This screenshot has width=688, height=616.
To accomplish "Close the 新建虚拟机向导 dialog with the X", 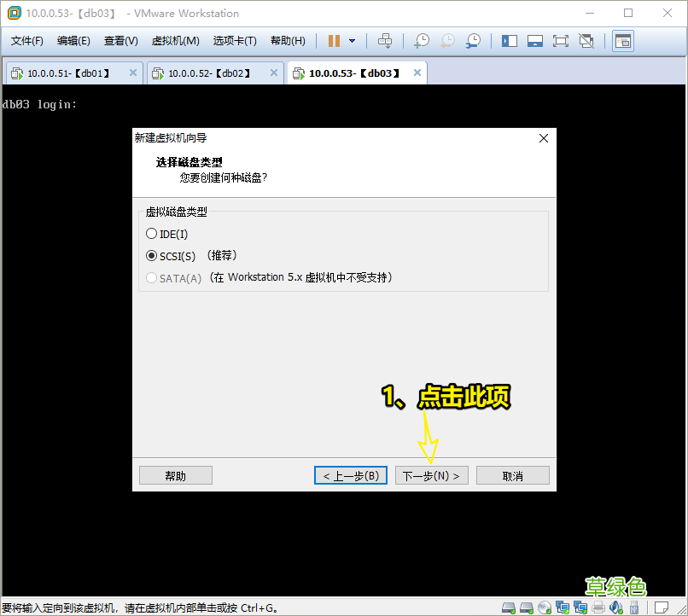I will pyautogui.click(x=543, y=138).
